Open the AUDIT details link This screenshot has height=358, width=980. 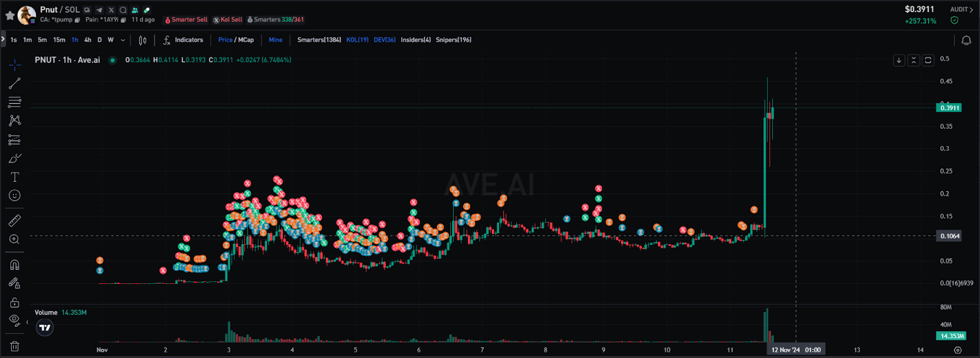(961, 10)
